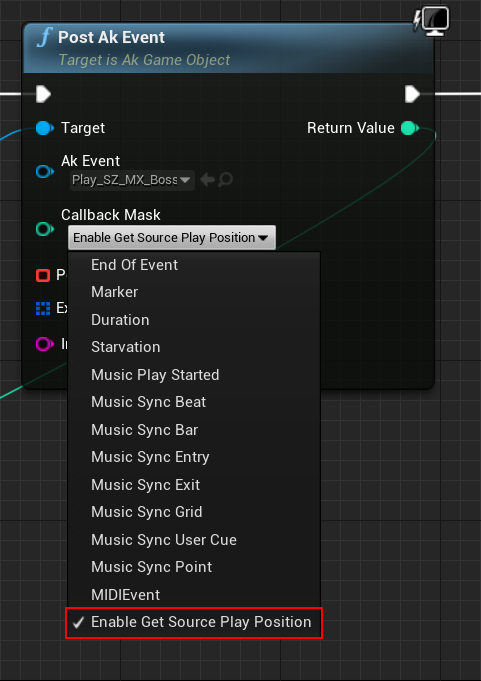Click the blue array grid pin

43,308
